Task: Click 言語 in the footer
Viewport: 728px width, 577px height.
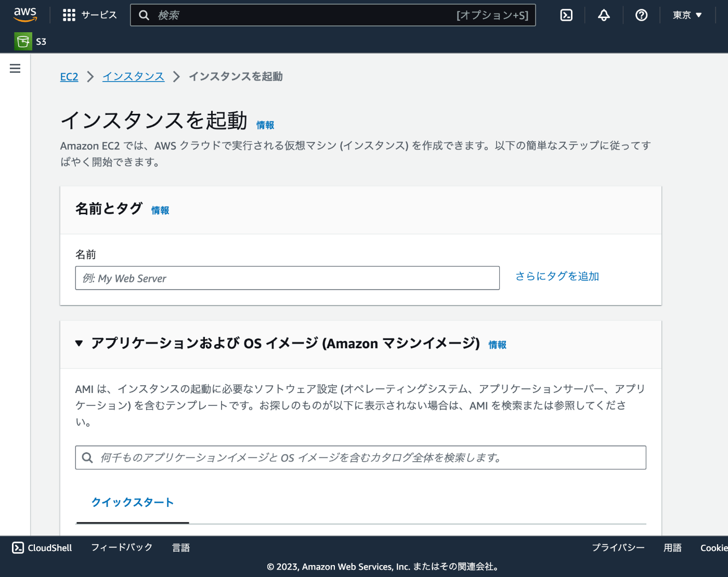Action: point(181,547)
